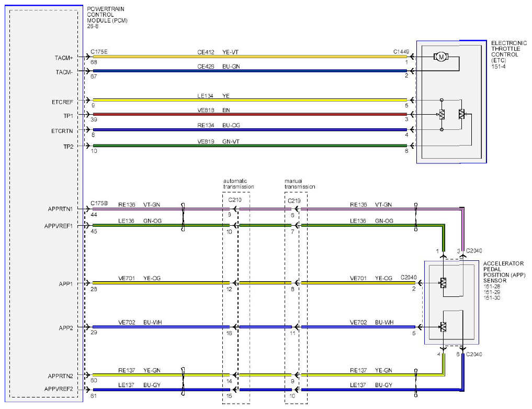Screen dimensions: 532x409
Task: Click the VE818 BN wire label
Action: (214, 110)
